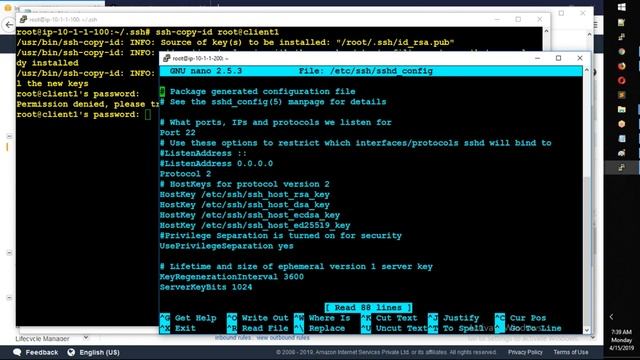Click the Protocol 2 line
This screenshot has height=360, width=640.
pyautogui.click(x=185, y=174)
